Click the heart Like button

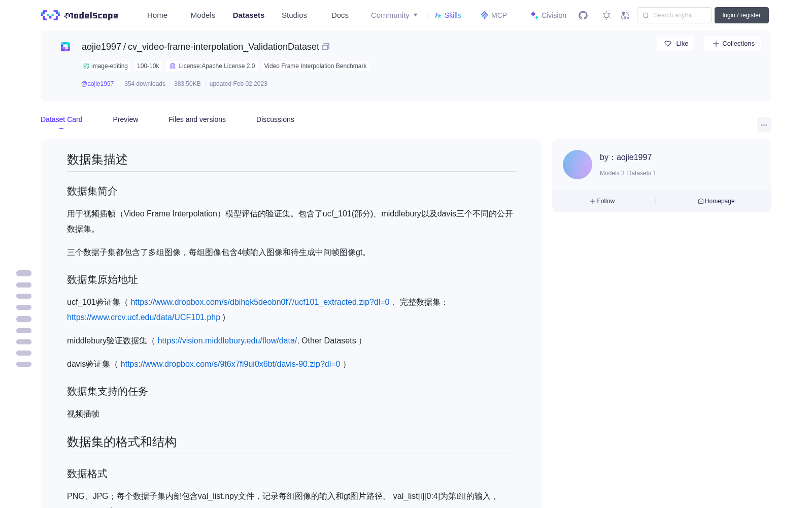676,44
